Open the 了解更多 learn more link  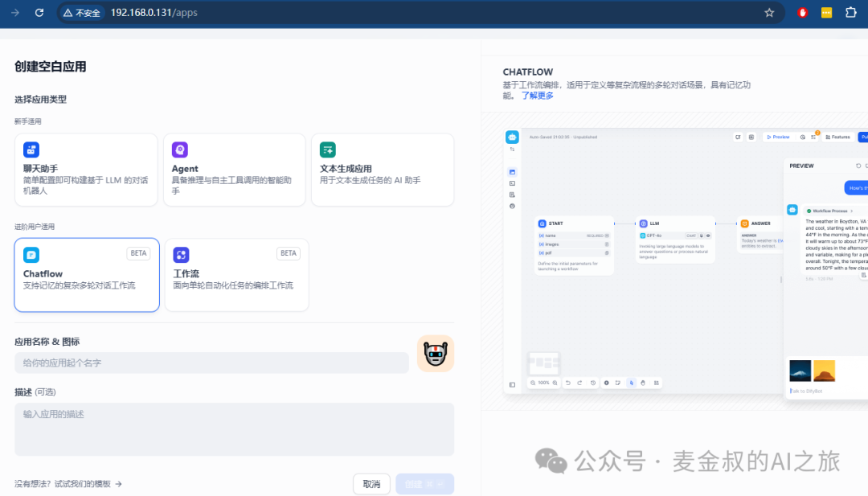pos(537,95)
